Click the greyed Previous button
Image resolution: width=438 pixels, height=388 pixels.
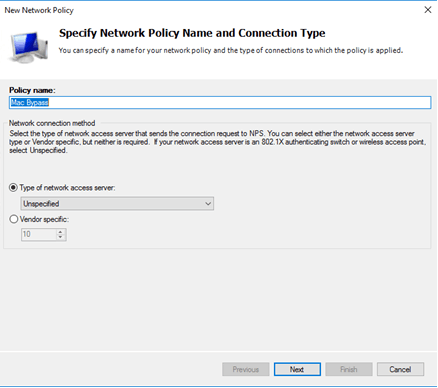click(246, 369)
